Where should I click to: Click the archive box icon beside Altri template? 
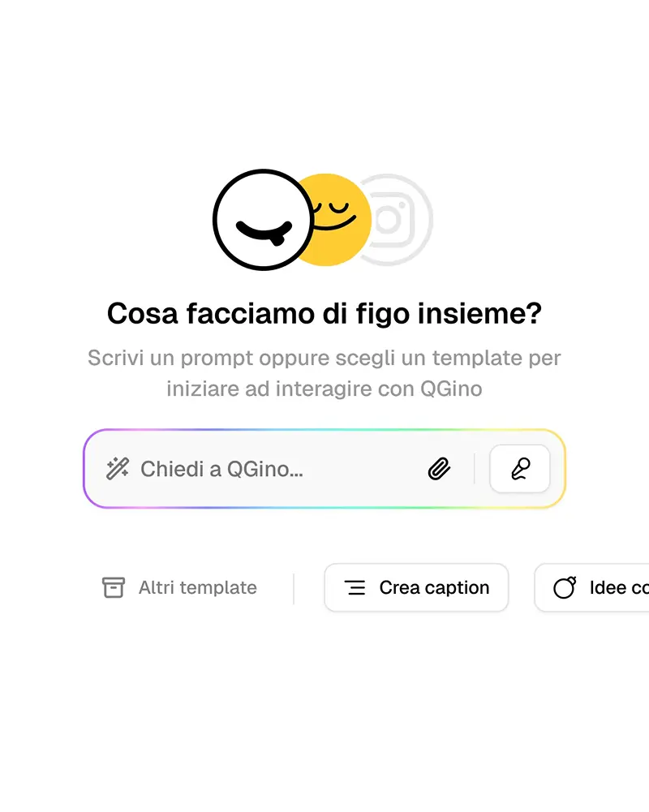tap(114, 587)
